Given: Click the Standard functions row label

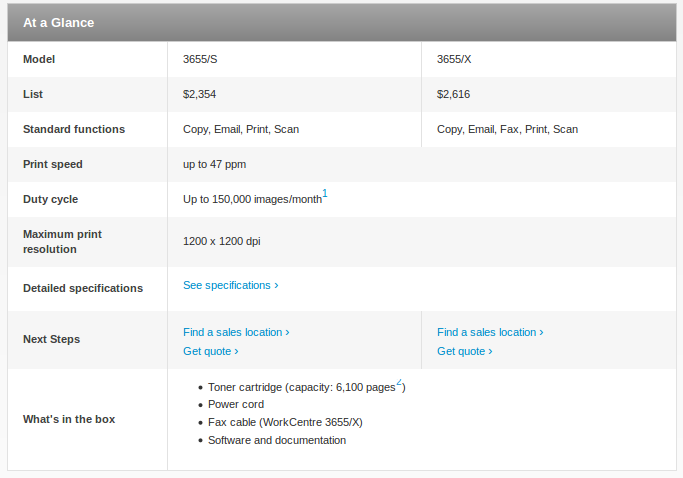Looking at the screenshot, I should (x=74, y=129).
